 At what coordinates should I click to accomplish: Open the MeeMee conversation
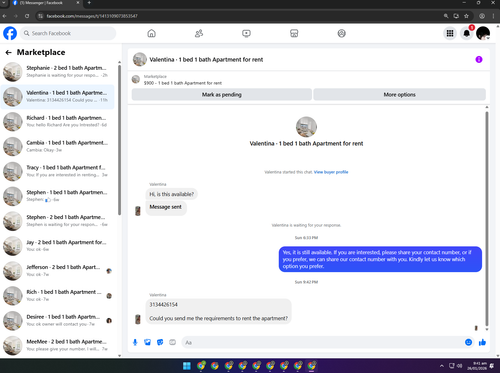point(57,345)
